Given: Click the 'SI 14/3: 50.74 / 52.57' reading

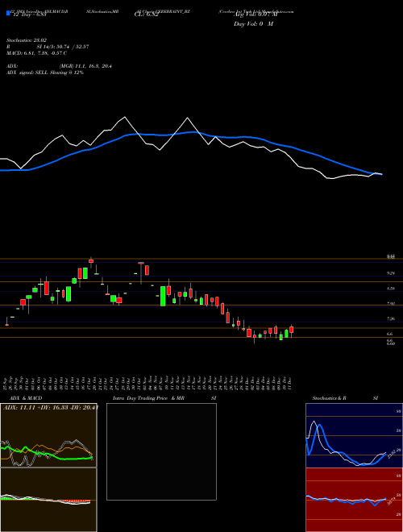Looking at the screenshot, I should (63, 47).
